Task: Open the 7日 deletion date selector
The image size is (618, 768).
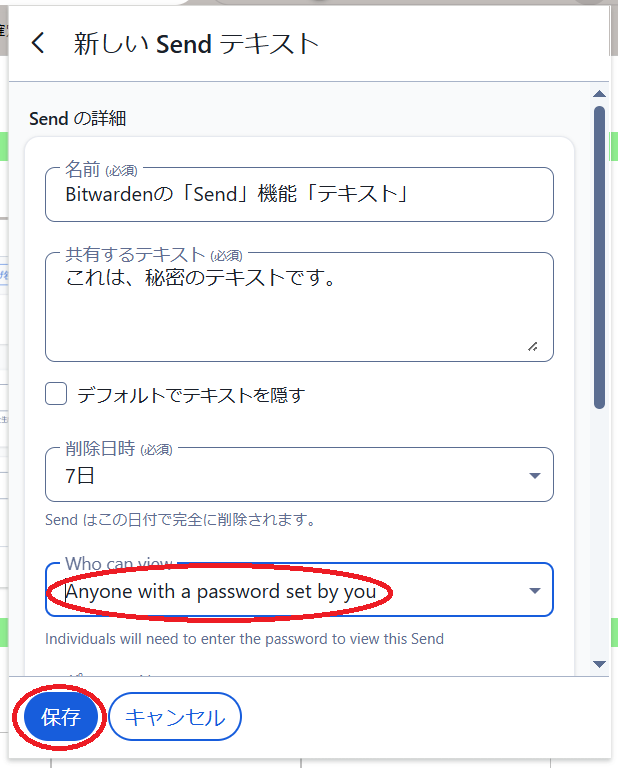Action: point(280,476)
